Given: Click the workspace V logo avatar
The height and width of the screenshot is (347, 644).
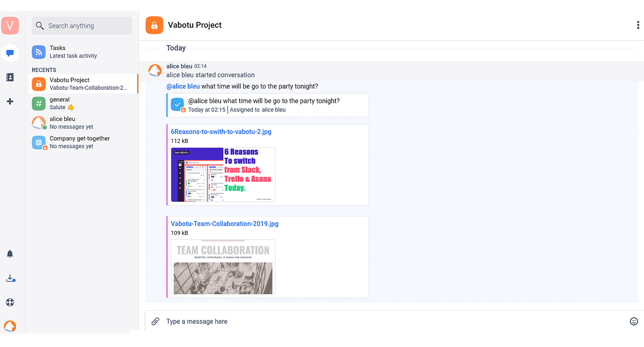Looking at the screenshot, I should click(x=10, y=26).
